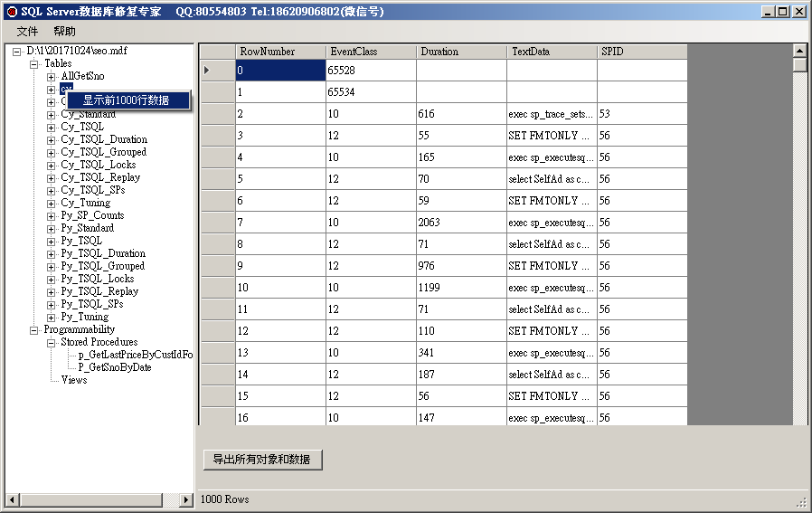Screen dimensions: 812x513
Task: Select P_GetSnoByDate stored procedure
Action: tap(115, 367)
